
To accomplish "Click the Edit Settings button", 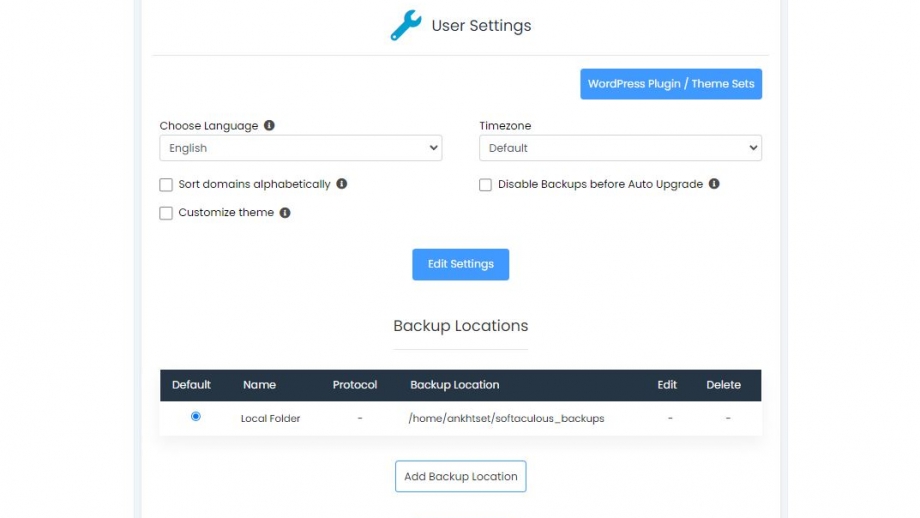I will tap(461, 265).
